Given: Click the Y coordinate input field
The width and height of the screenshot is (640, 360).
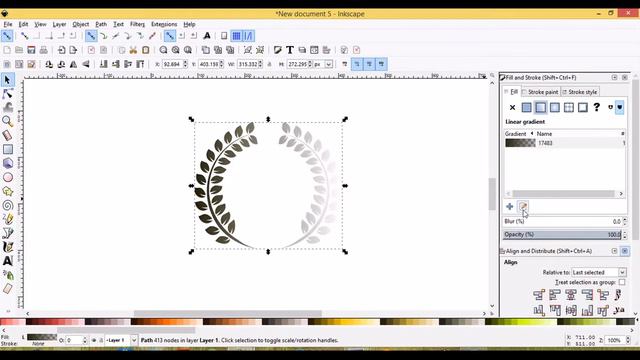Looking at the screenshot, I should (x=209, y=64).
